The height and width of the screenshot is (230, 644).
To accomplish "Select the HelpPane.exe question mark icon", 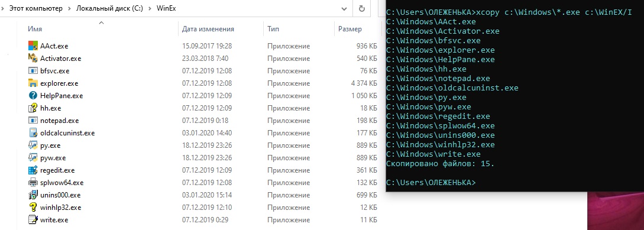I will coord(33,95).
